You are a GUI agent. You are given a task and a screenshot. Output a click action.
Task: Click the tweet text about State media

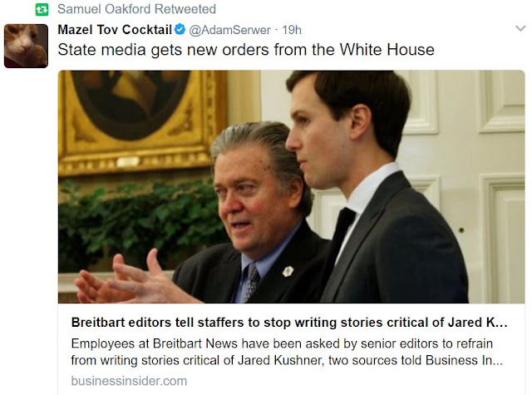(246, 50)
